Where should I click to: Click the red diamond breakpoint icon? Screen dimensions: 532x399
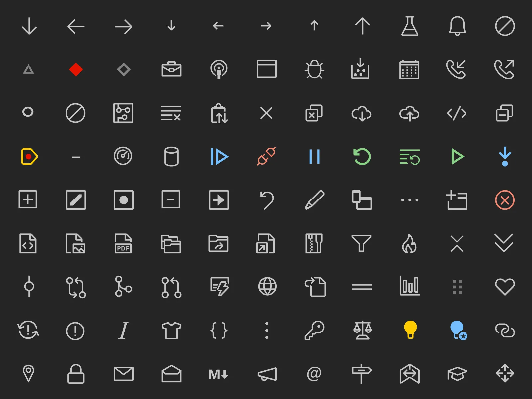(x=76, y=69)
